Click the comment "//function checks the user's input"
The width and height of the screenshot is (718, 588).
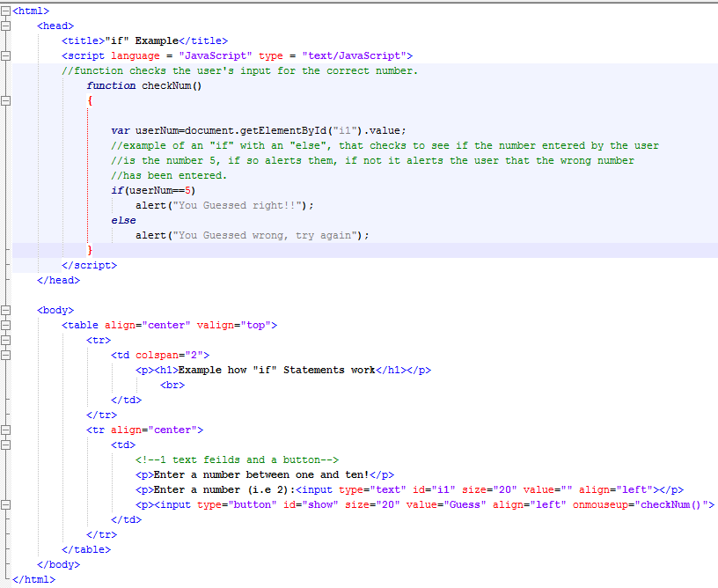tap(239, 71)
